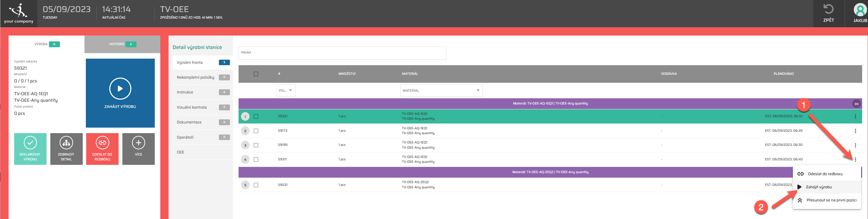Expand the Materiál filter dropdown
Viewport: 868px width, 219px height.
[x=441, y=90]
